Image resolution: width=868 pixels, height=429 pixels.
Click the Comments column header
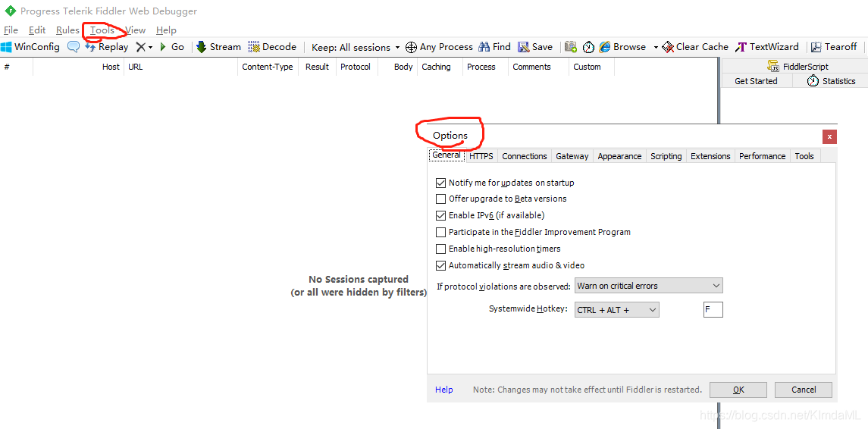(538, 67)
